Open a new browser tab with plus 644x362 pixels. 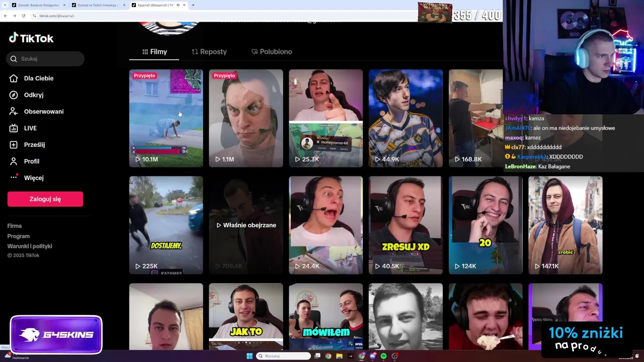193,5
